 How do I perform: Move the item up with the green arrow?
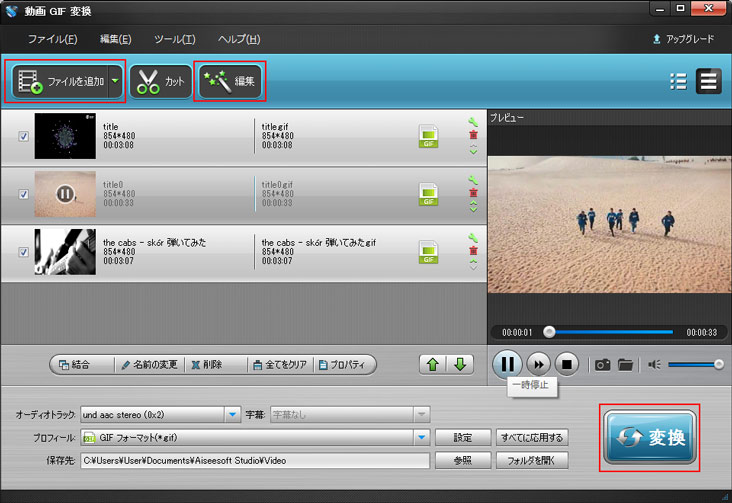point(434,364)
